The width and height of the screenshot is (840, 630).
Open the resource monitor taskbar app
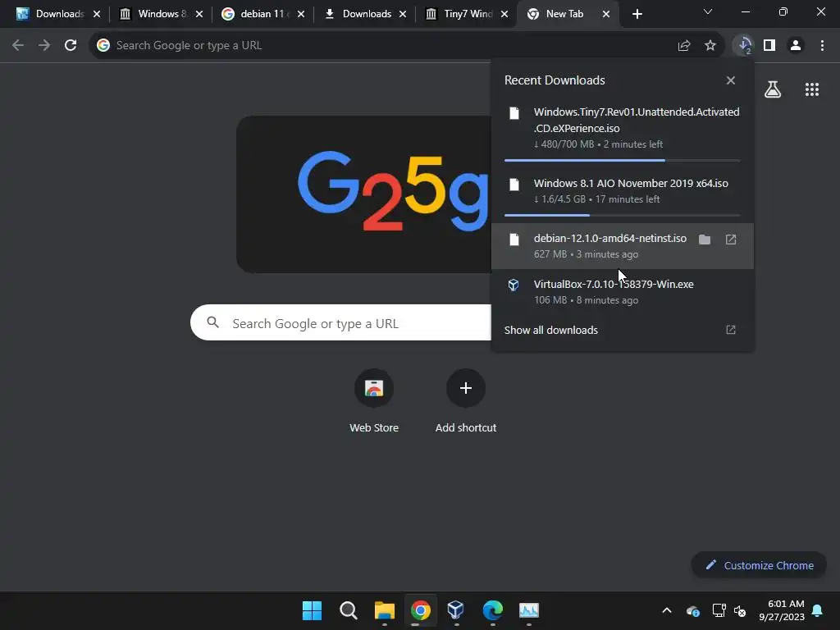[529, 610]
